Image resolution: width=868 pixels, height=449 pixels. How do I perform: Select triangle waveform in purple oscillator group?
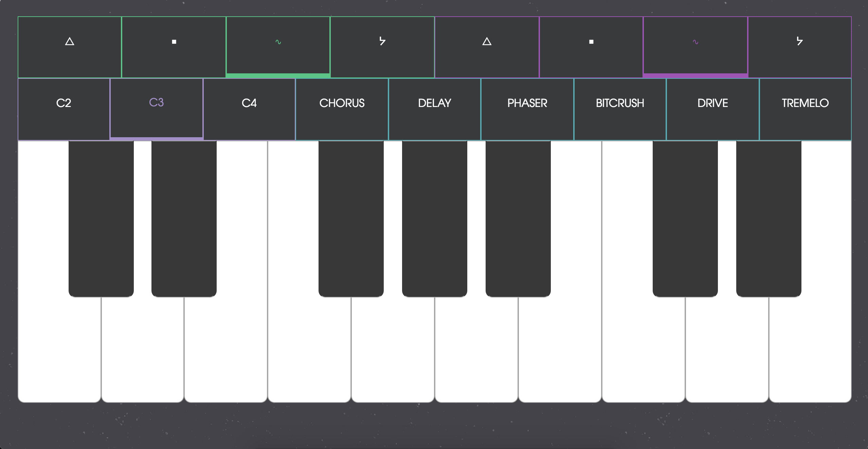click(x=487, y=47)
